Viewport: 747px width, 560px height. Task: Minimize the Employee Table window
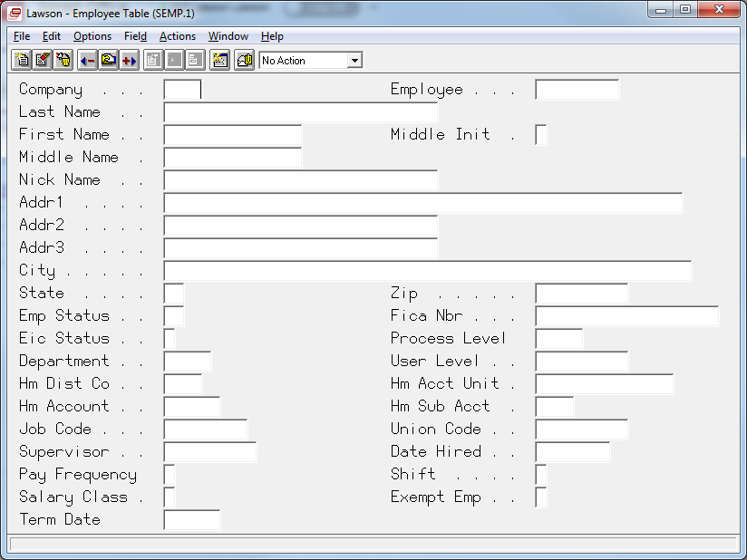(x=661, y=10)
